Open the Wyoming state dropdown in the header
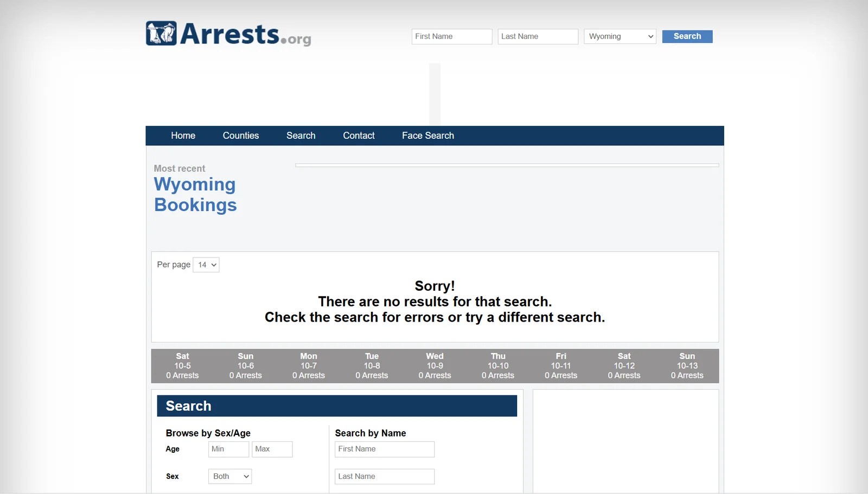 [620, 36]
